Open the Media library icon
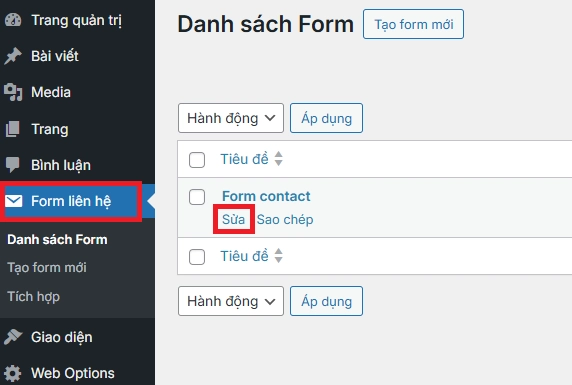This screenshot has width=572, height=385. coord(13,92)
